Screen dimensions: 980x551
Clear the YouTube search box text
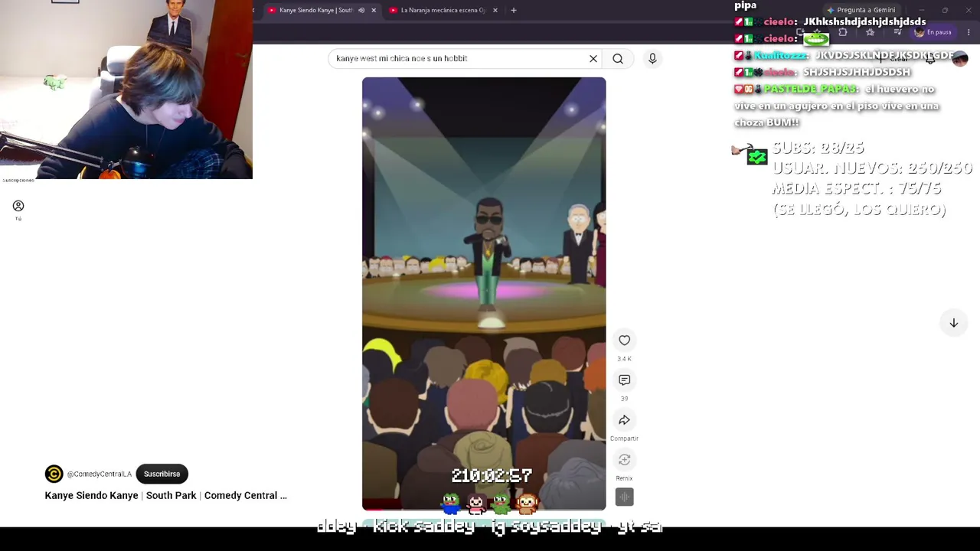[x=593, y=59]
